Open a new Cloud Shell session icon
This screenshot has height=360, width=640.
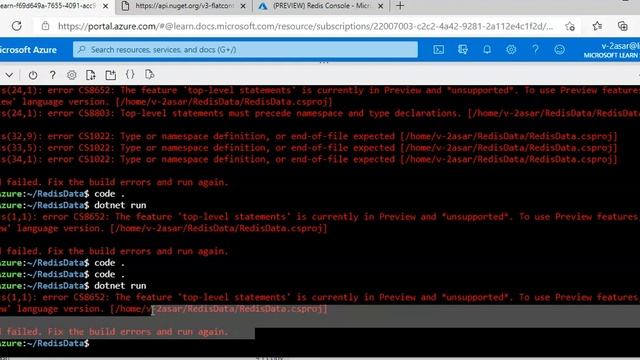(x=110, y=75)
